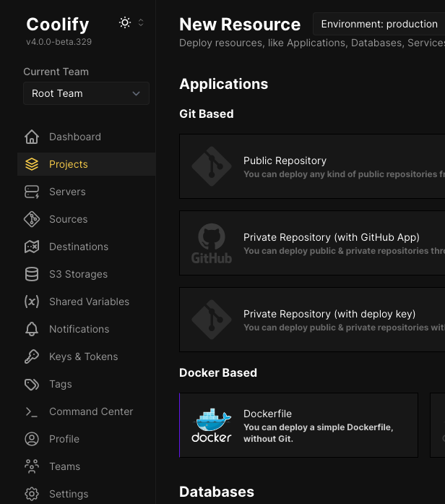Click the Servers icon in sidebar
This screenshot has width=445, height=504.
(32, 192)
